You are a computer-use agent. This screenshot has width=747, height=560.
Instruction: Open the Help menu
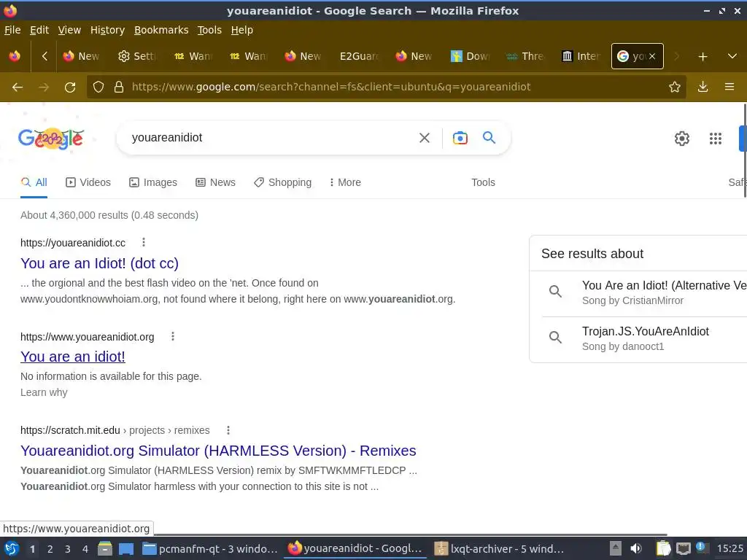(242, 30)
